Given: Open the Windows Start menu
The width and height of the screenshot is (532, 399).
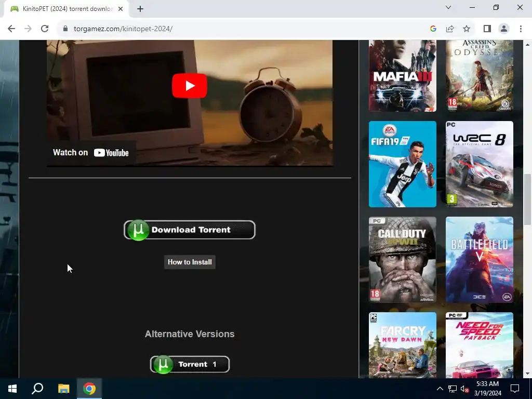Looking at the screenshot, I should pos(12,389).
